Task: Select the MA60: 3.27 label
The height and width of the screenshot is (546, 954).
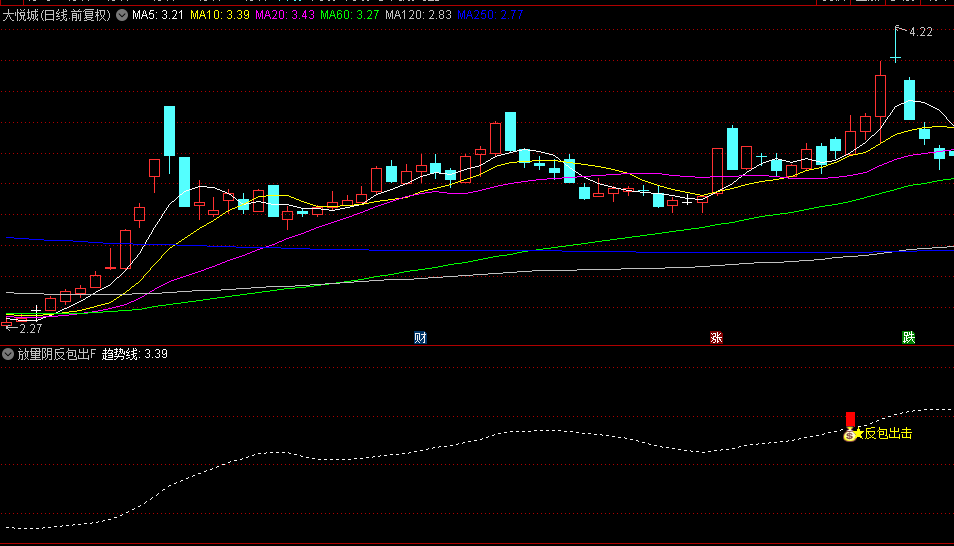Action: pyautogui.click(x=350, y=15)
